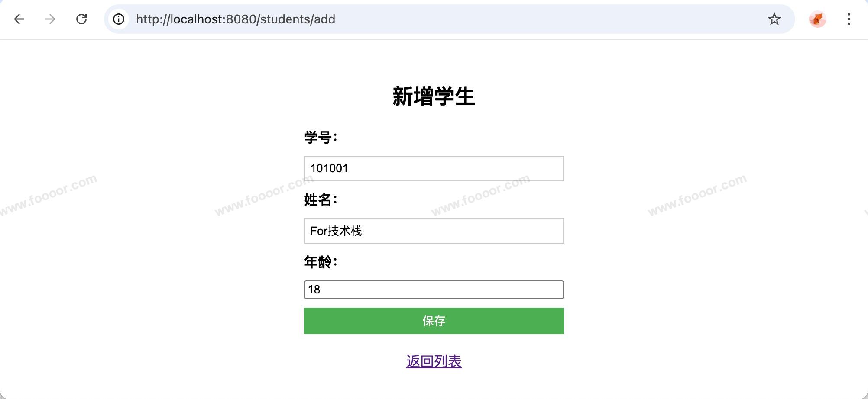
Task: Bookmark this page with the star
Action: point(774,19)
